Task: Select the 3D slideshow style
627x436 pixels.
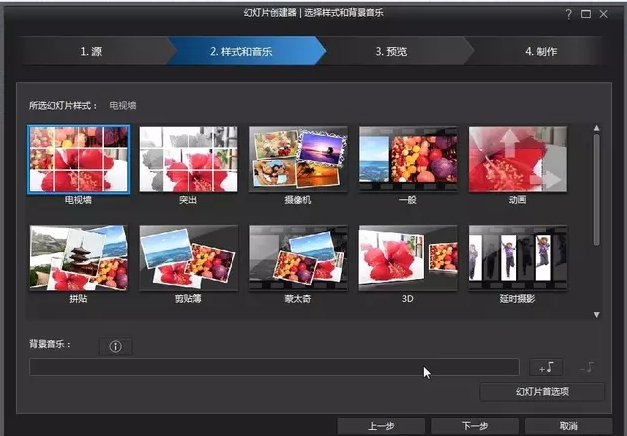Action: click(x=408, y=258)
